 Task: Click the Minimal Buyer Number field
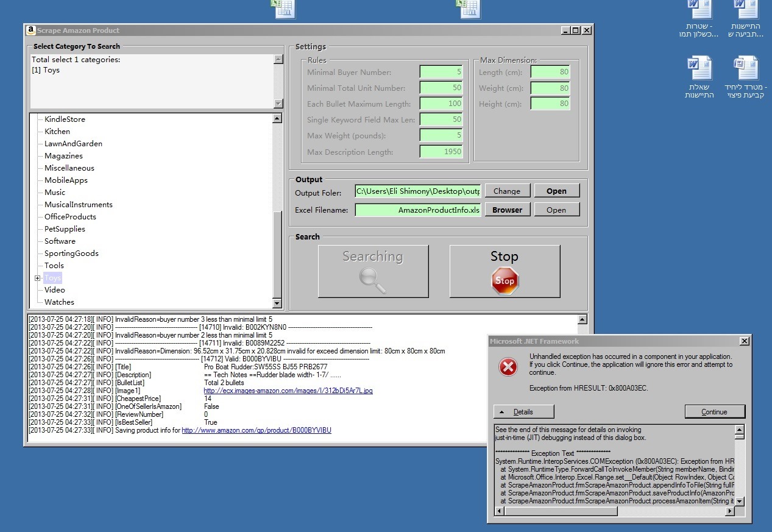pos(441,72)
